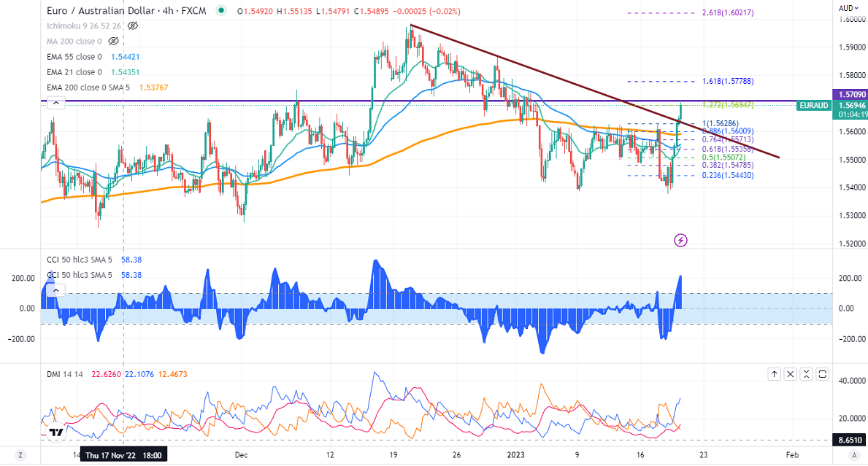Move DMI pane up

[x=774, y=374]
